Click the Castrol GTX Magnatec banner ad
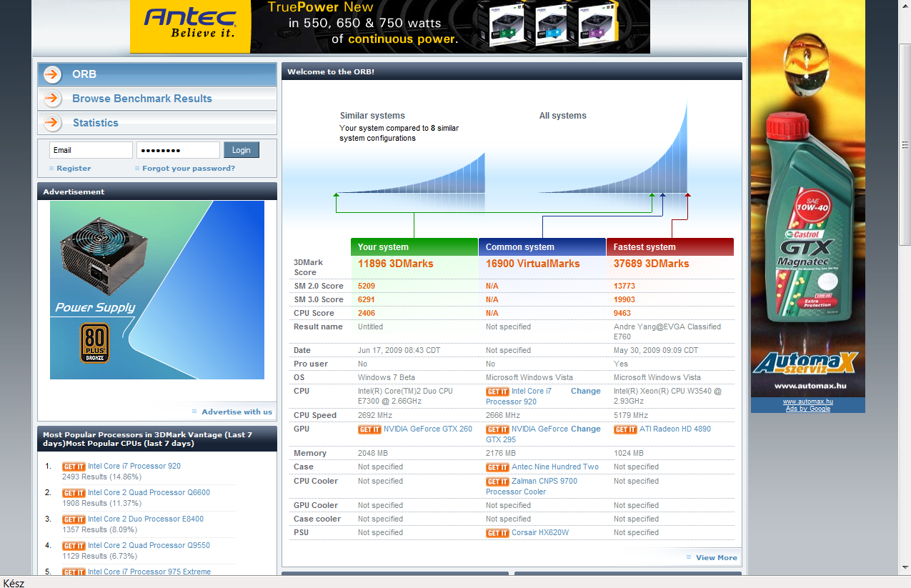911x588 pixels. [x=808, y=199]
